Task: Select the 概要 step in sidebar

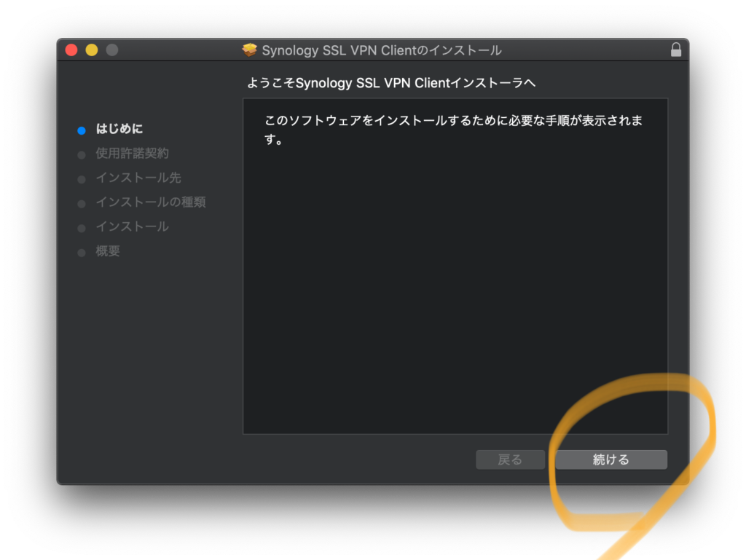Action: tap(108, 251)
